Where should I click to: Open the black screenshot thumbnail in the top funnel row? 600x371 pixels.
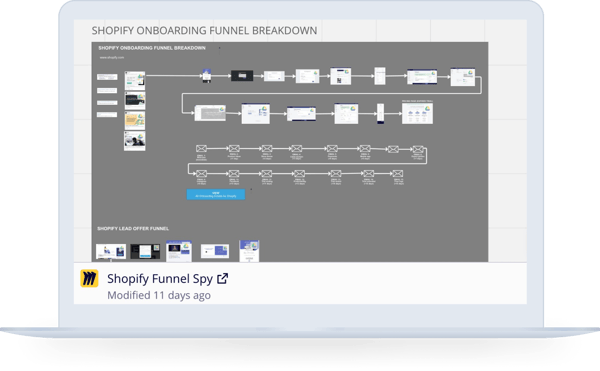click(242, 75)
